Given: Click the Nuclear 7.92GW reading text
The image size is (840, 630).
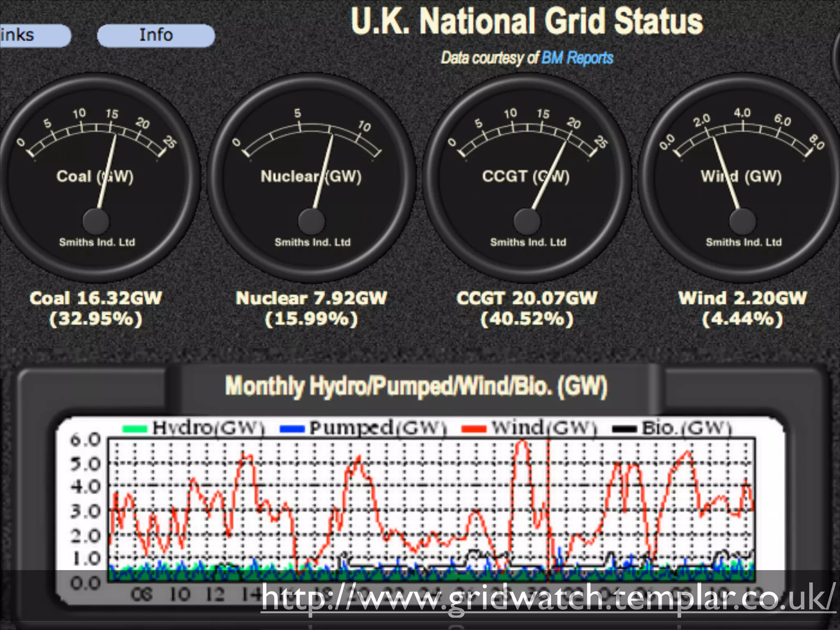Looking at the screenshot, I should tap(312, 298).
